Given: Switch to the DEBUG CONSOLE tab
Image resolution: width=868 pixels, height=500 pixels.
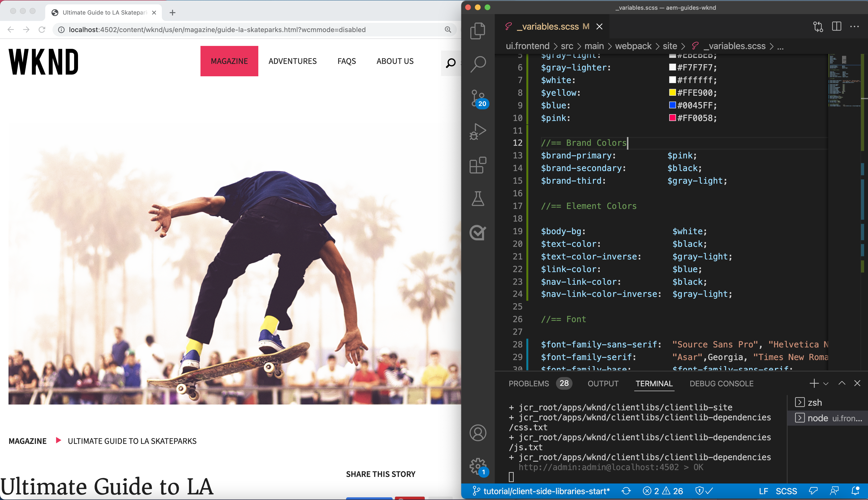Looking at the screenshot, I should [x=721, y=384].
